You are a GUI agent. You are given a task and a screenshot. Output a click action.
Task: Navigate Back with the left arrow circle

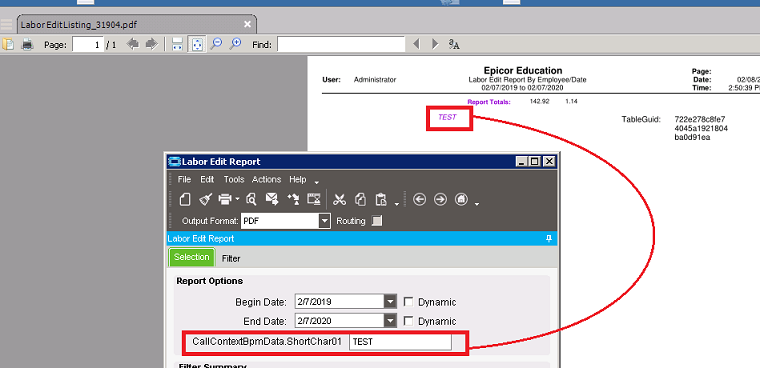[x=419, y=199]
